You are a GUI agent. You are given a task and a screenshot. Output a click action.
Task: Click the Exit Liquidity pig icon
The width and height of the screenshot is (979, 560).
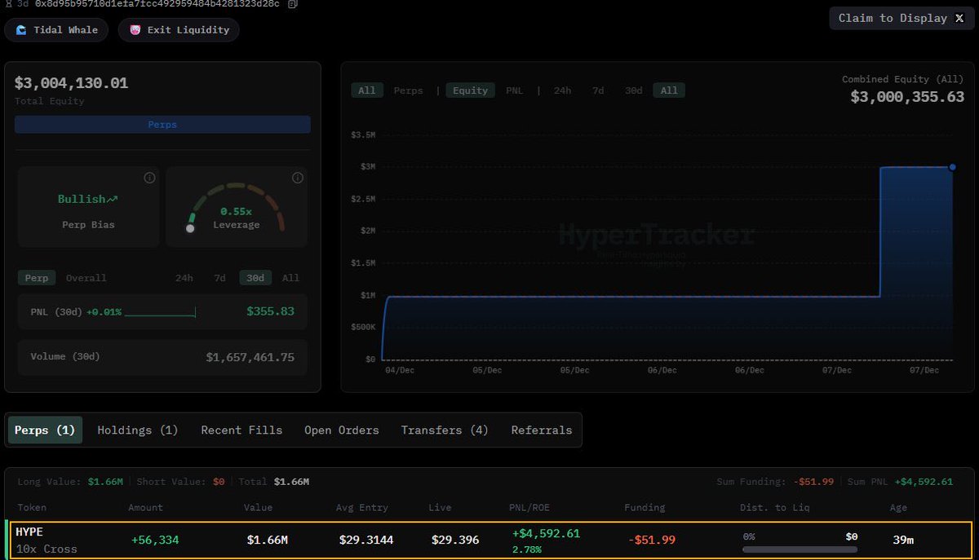tap(135, 30)
